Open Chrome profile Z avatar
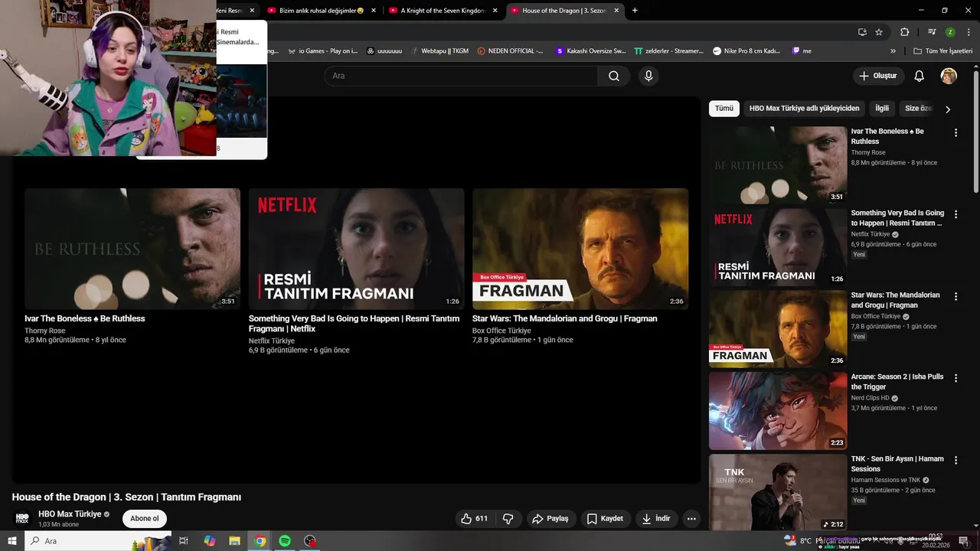 coord(950,32)
